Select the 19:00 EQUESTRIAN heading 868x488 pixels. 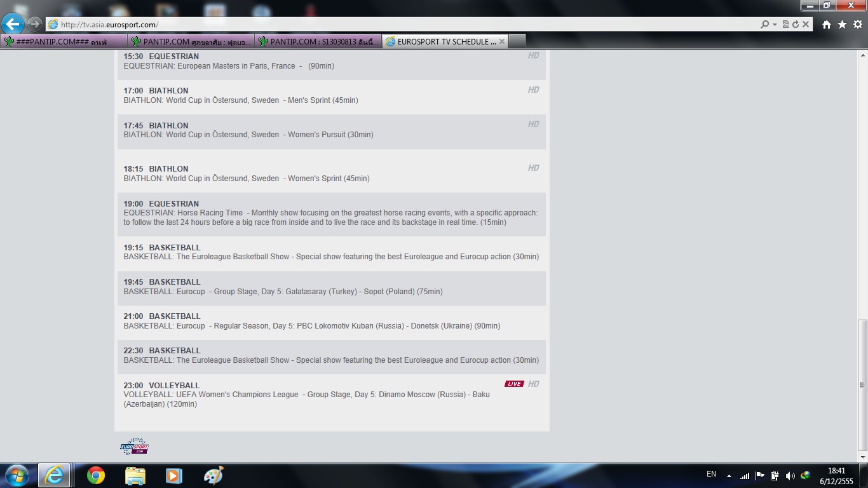click(x=161, y=204)
